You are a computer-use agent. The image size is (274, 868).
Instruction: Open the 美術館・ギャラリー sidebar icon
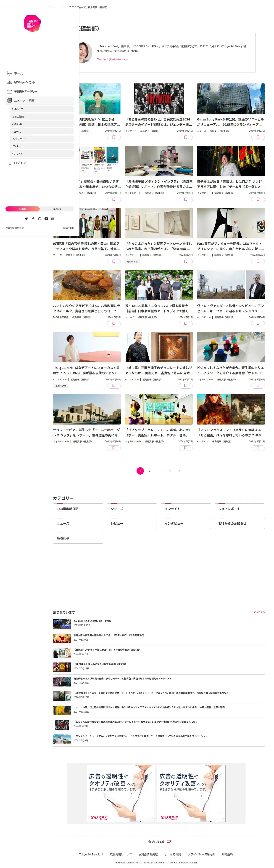9,91
